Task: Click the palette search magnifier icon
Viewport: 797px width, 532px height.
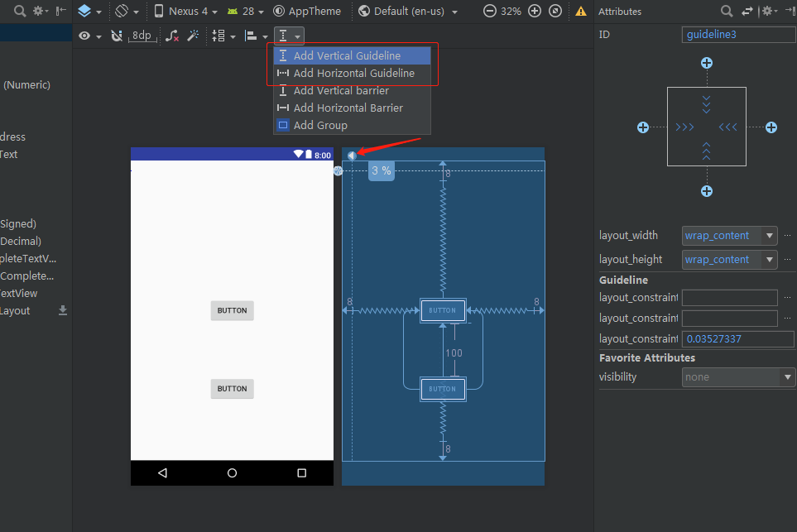Action: (19, 11)
